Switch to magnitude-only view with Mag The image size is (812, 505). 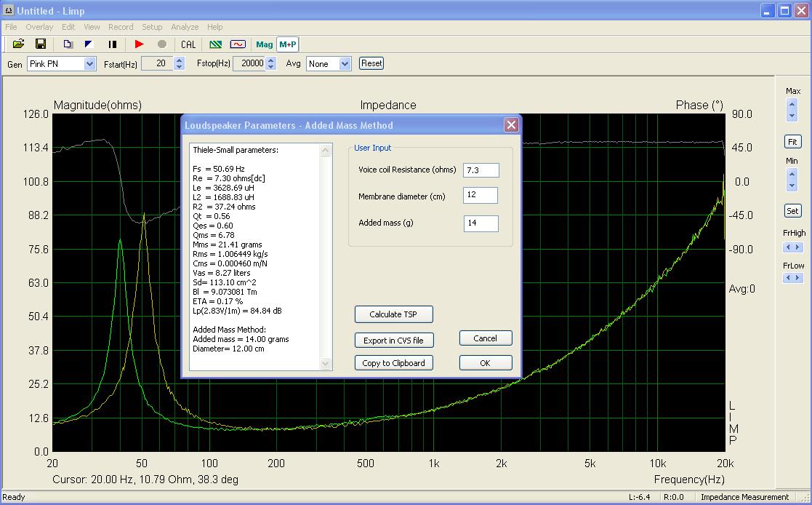264,44
